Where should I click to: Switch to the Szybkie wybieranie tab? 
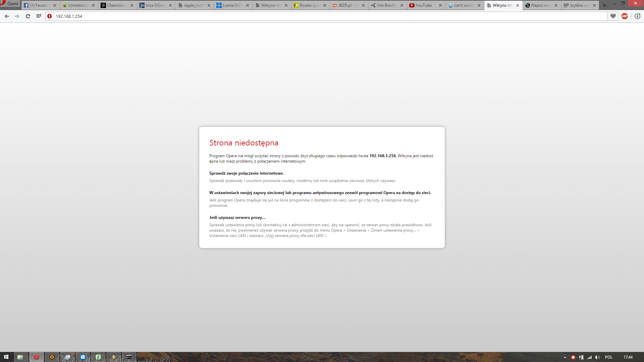coord(580,5)
